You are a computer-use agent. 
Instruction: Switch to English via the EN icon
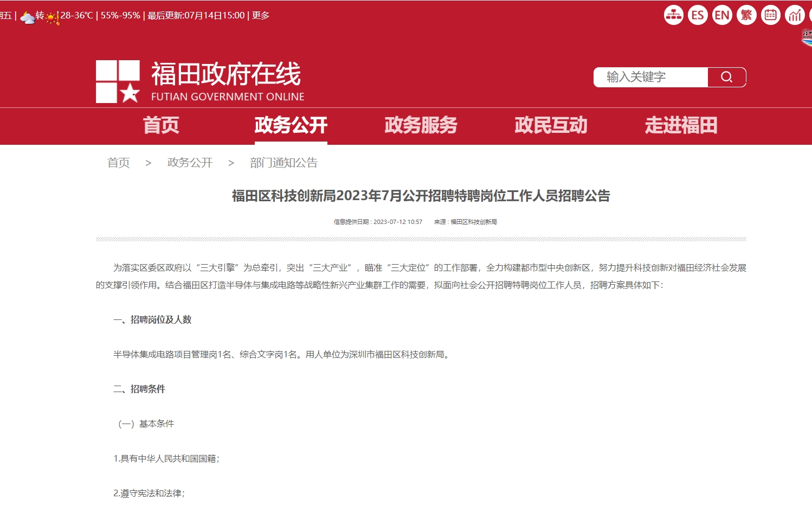(x=722, y=15)
